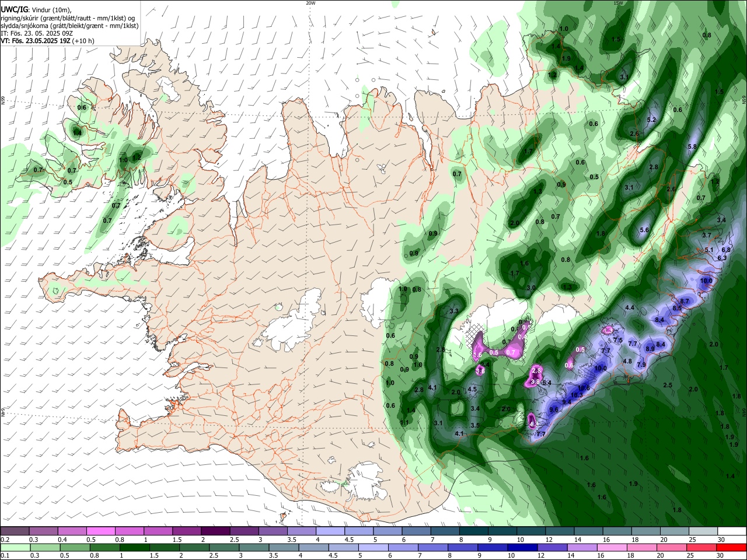This screenshot has height=560, width=747.
Task: Click the "15W" longitude label at the map top
Action: click(618, 3)
